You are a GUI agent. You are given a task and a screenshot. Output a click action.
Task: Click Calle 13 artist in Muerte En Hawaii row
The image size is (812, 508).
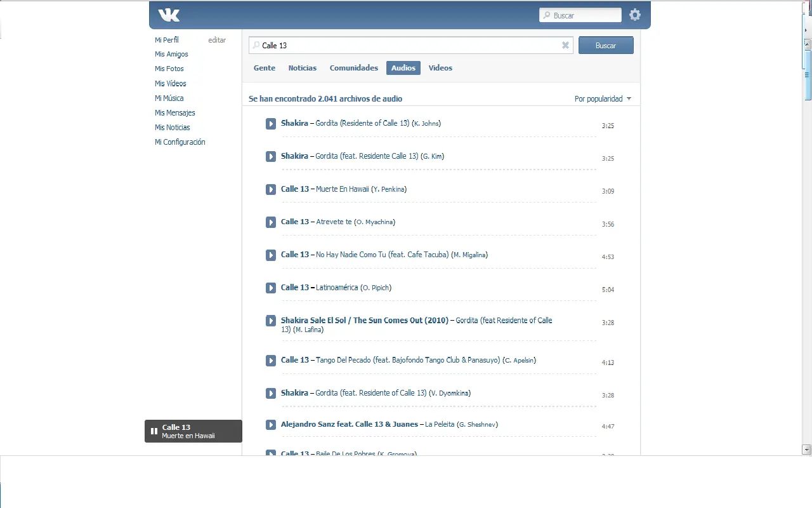pyautogui.click(x=295, y=189)
